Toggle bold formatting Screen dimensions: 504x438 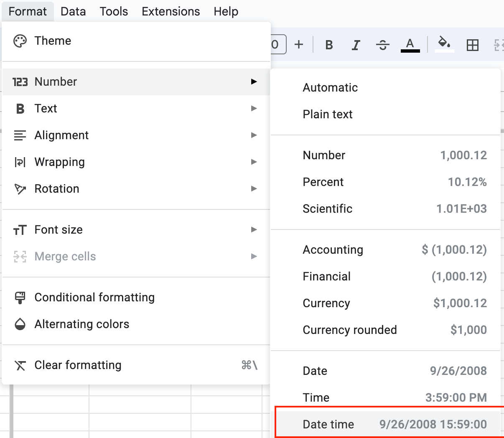pos(328,44)
